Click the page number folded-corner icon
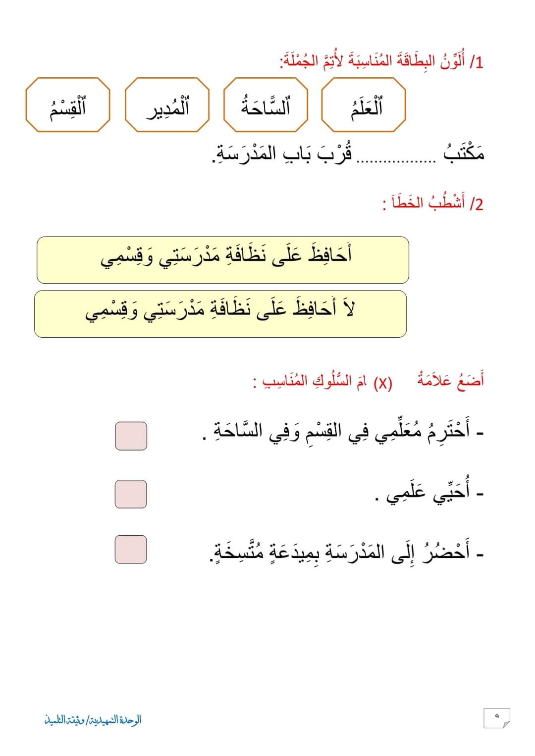The height and width of the screenshot is (756, 535). (x=496, y=718)
